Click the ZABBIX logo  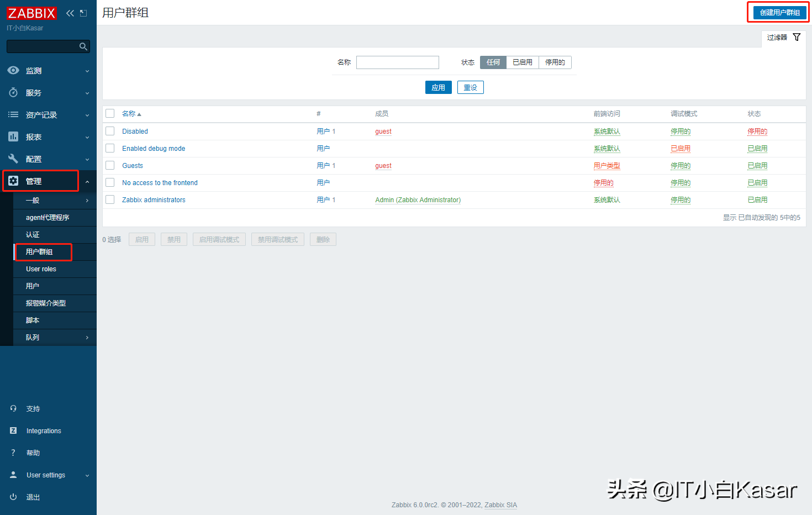(x=31, y=13)
